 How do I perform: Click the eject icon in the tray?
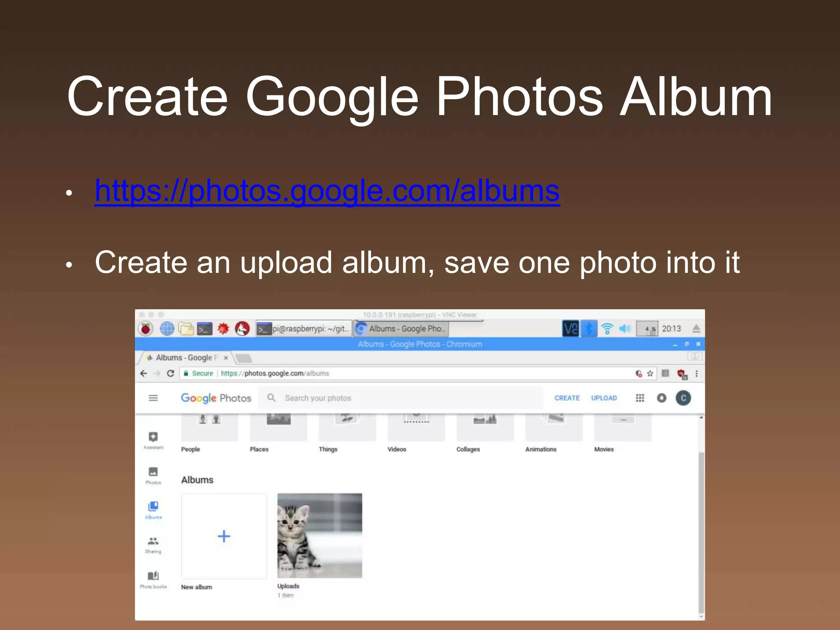tap(696, 329)
